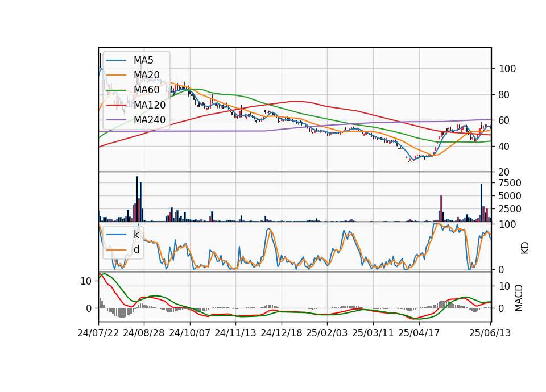The height and width of the screenshot is (392, 546).
Task: Click the red MA120 legend line sample
Action: 116,105
